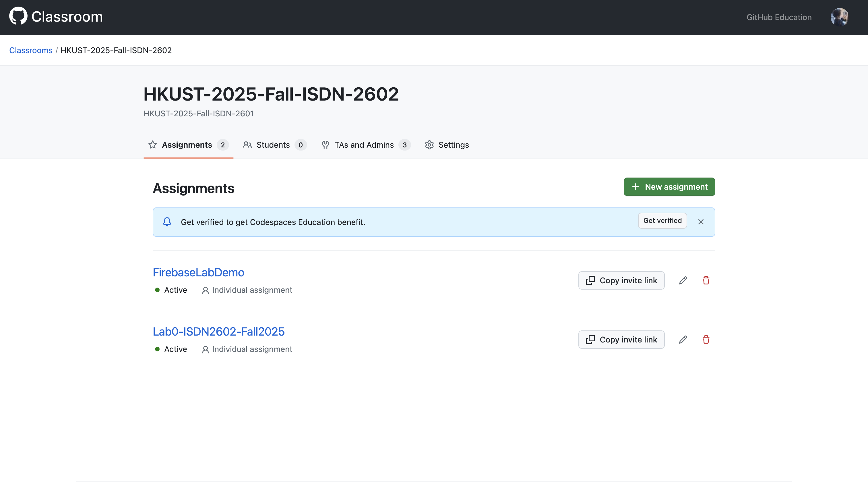The width and height of the screenshot is (868, 489).
Task: Open the Lab0-ISDN2602-Fall2025 assignment link
Action: (218, 332)
